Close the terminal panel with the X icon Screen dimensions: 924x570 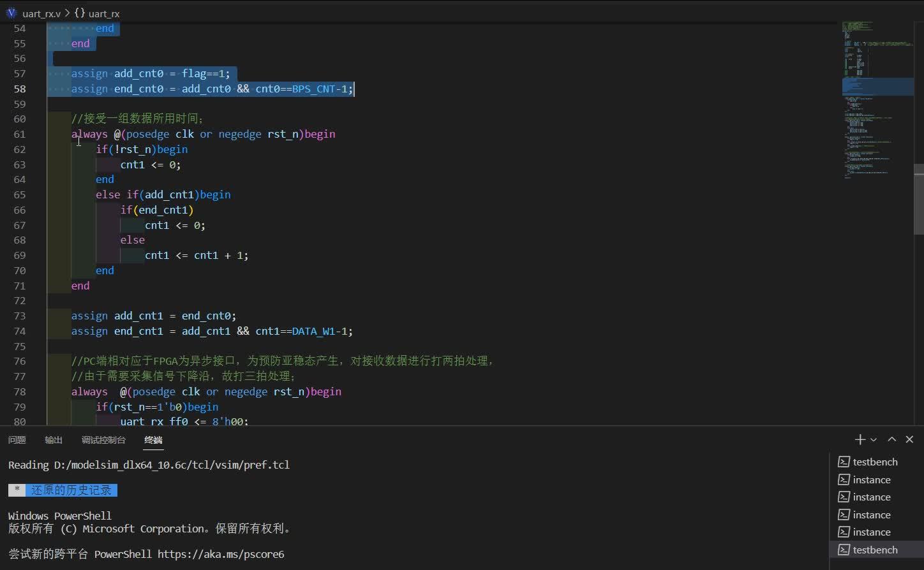(909, 439)
